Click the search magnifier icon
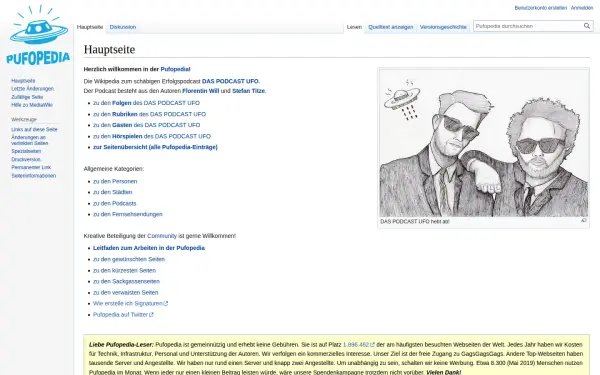600x375 pixels. point(587,26)
